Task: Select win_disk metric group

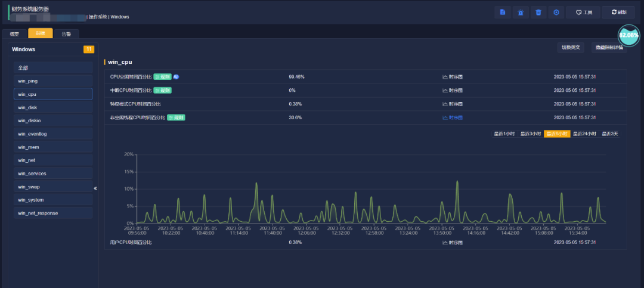Action: pos(53,107)
